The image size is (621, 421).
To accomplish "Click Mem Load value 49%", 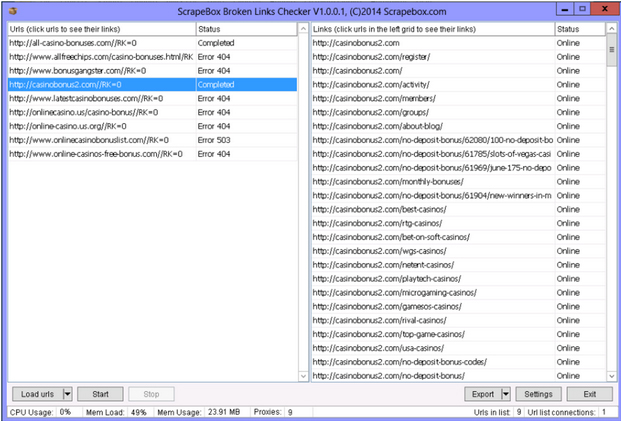I will [x=139, y=412].
